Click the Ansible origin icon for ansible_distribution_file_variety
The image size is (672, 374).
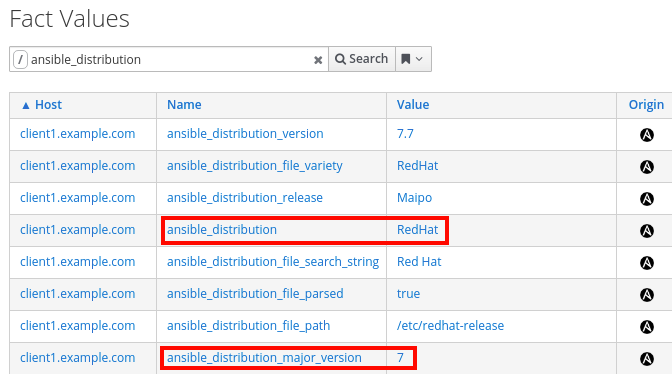(x=646, y=167)
